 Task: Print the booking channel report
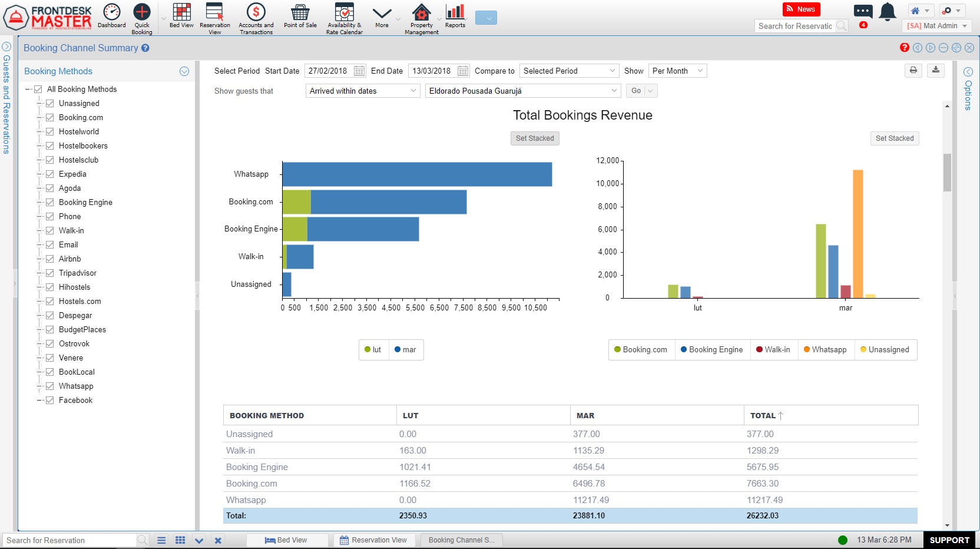click(x=913, y=71)
